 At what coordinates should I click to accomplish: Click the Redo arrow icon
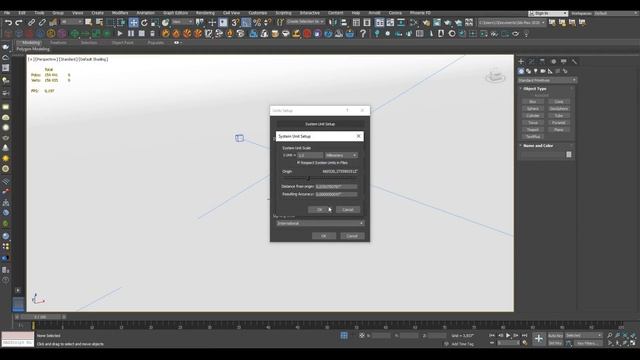pyautogui.click(x=19, y=22)
